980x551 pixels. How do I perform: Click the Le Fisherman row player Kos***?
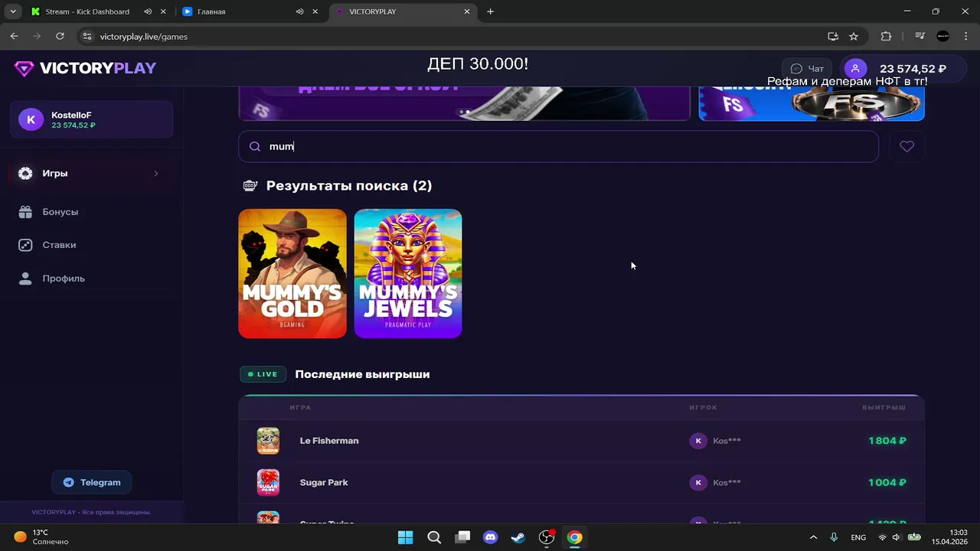(716, 441)
